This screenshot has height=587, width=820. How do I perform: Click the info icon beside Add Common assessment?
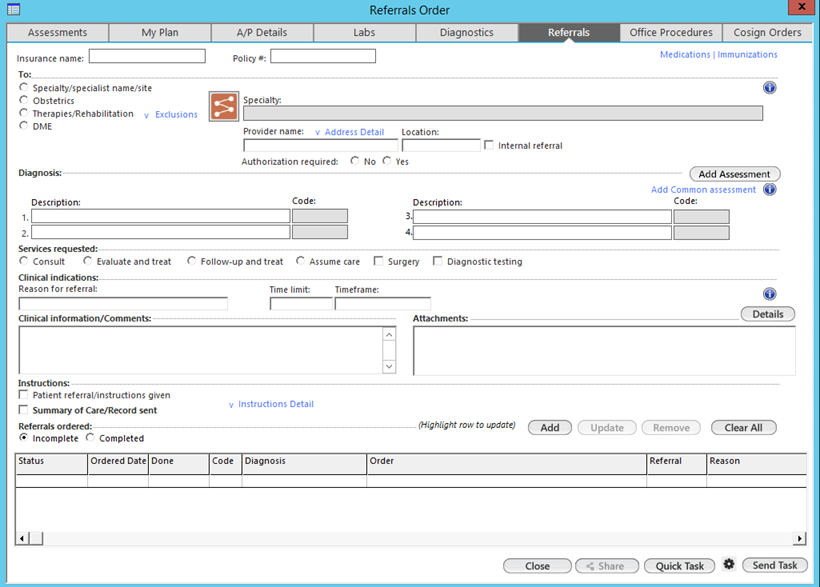pos(769,189)
